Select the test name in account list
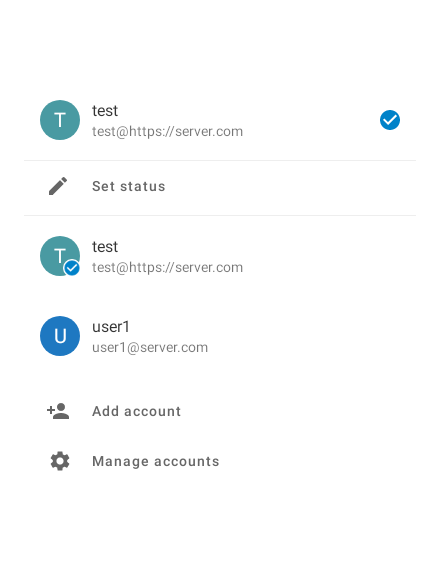The width and height of the screenshot is (440, 578). [x=105, y=247]
